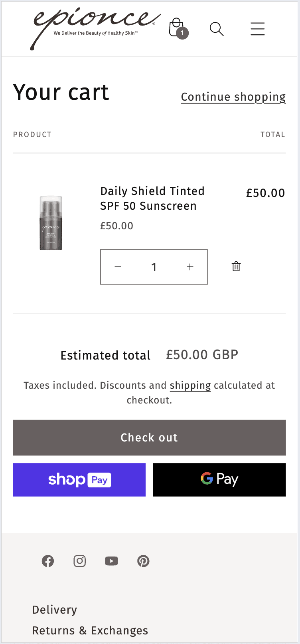Pay using the Google Pay button
Viewport: 300px width, 644px height.
coord(219,479)
